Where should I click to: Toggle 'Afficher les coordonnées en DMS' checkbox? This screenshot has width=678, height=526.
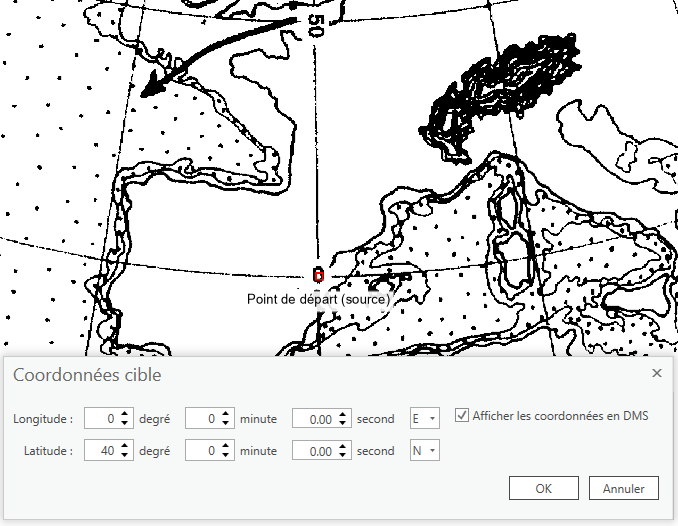click(x=461, y=416)
